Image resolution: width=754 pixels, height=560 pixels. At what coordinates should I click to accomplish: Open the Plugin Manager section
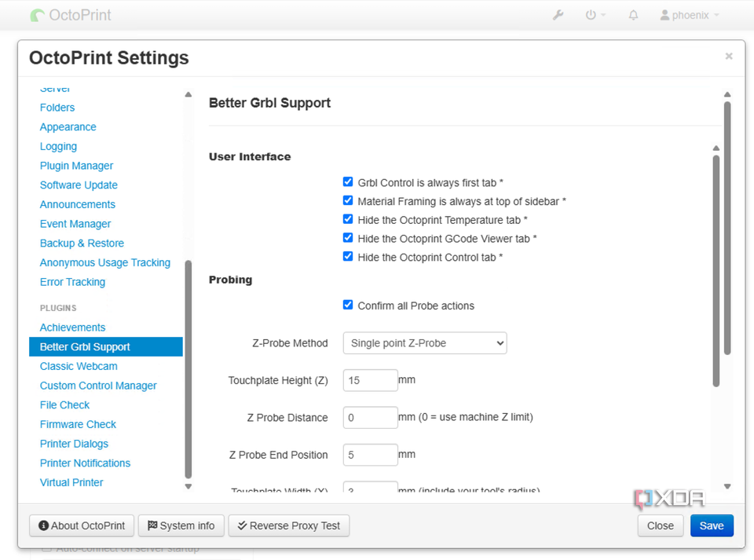coord(76,166)
